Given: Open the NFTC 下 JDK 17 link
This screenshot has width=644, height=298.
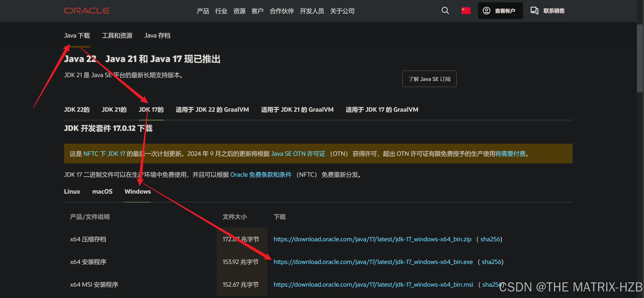Looking at the screenshot, I should tap(104, 154).
